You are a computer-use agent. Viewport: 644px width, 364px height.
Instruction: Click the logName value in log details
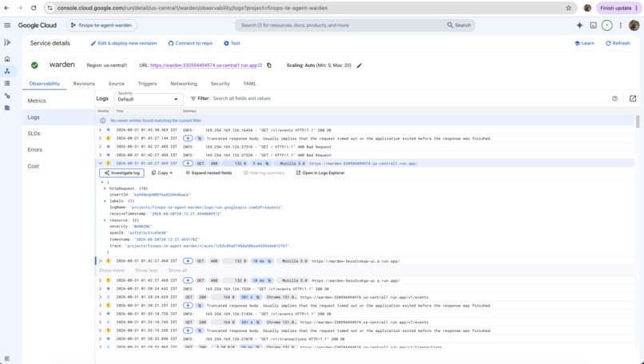[207, 208]
